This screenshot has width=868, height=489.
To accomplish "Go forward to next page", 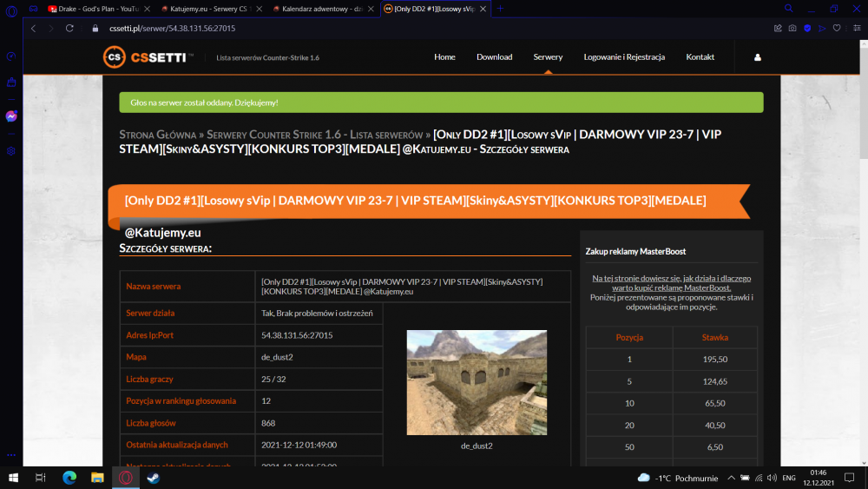I will (x=51, y=29).
